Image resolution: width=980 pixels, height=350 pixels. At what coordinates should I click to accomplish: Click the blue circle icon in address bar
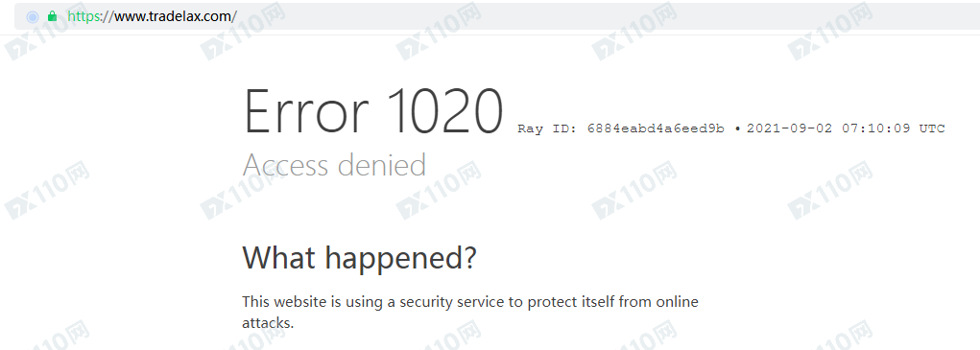(x=33, y=17)
